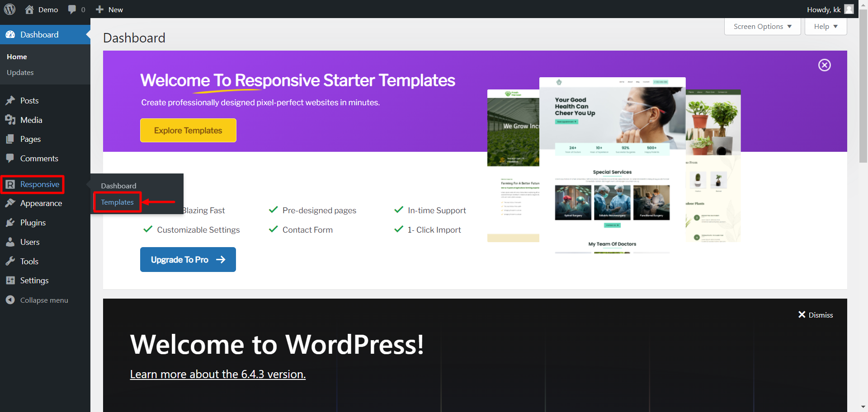The height and width of the screenshot is (412, 868).
Task: Select the Updates submenu item
Action: pos(20,73)
